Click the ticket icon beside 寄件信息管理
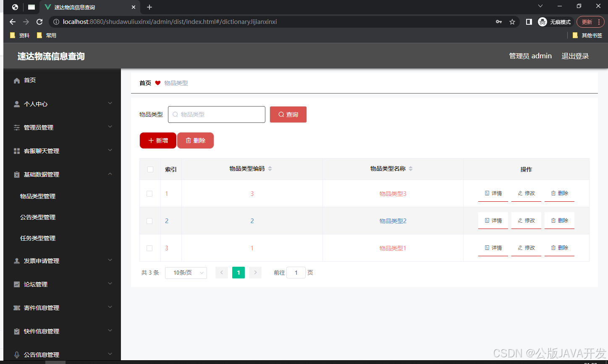Screen dimensions: 608x364 (x=17, y=308)
